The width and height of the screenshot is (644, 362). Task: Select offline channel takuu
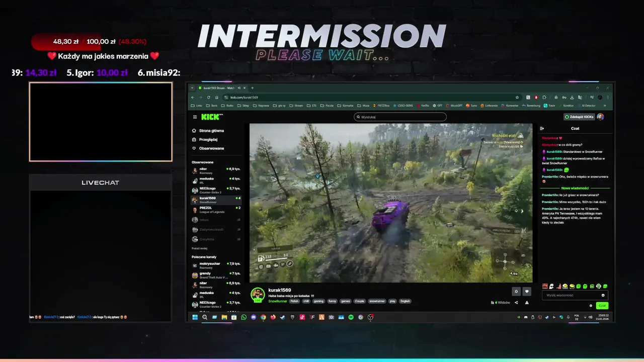(x=216, y=219)
